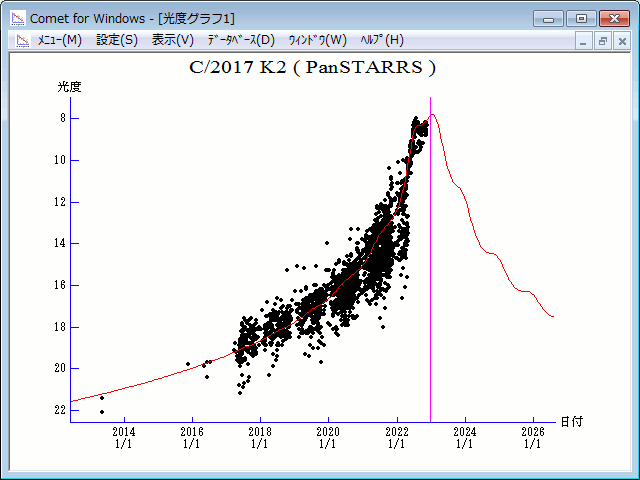Click magnitude 16 on the vertical axis
This screenshot has width=640, height=480.
(x=60, y=285)
